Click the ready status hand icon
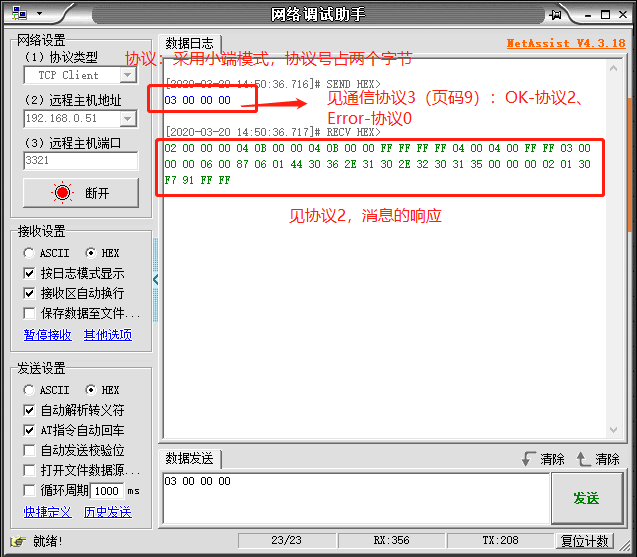 pyautogui.click(x=18, y=541)
